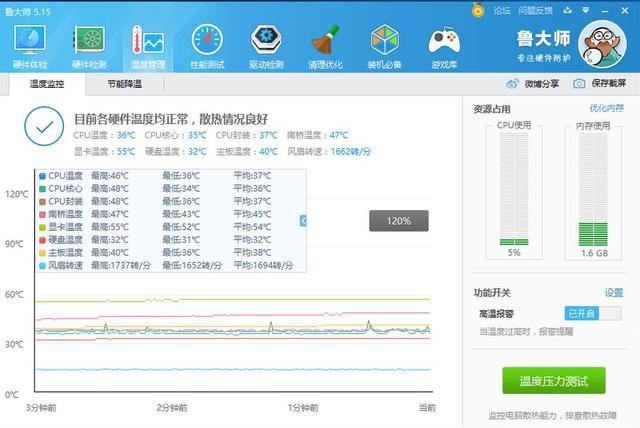640x428 pixels.
Task: Click the 当前 time axis label
Action: coord(427,408)
